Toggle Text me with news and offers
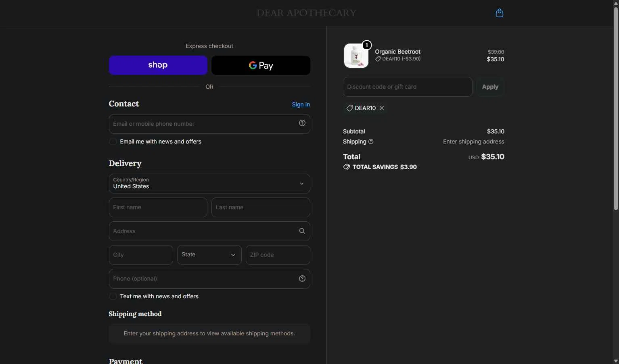Screen dimensions: 619x364 point(113,296)
